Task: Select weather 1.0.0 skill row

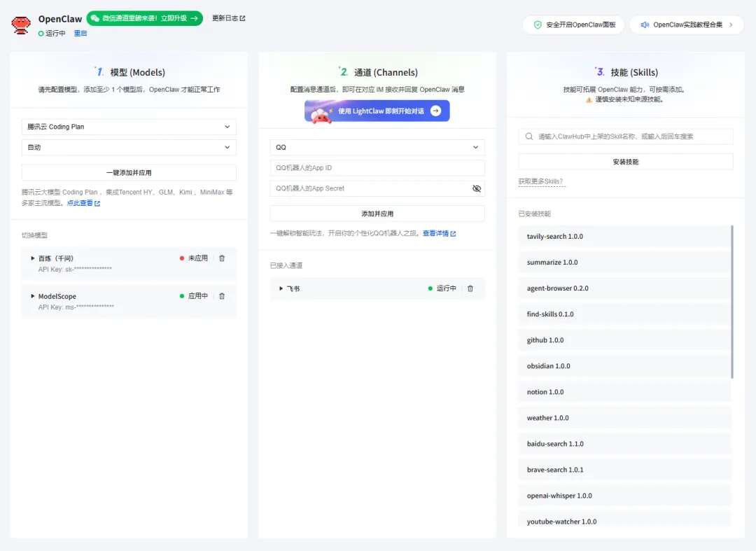Action: (624, 418)
